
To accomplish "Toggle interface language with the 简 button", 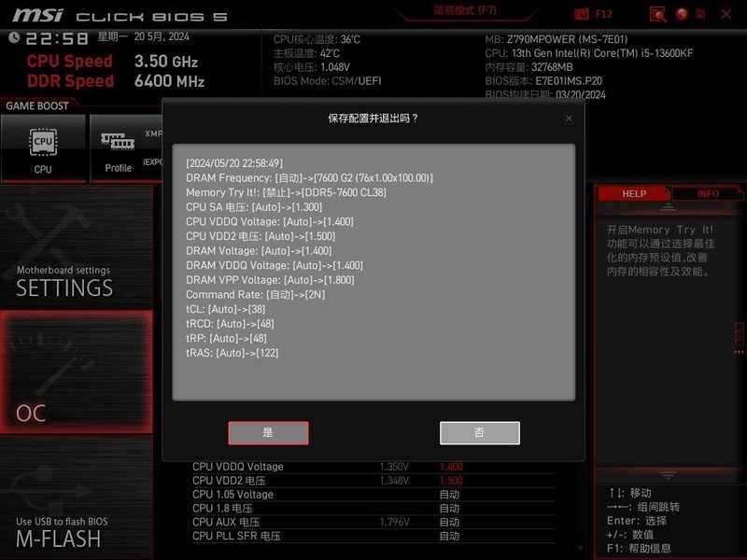I will coord(701,14).
